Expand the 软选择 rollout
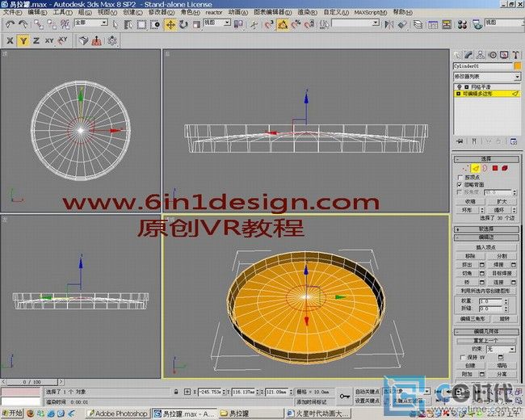Image resolution: width=525 pixels, height=420 pixels. pos(486,229)
